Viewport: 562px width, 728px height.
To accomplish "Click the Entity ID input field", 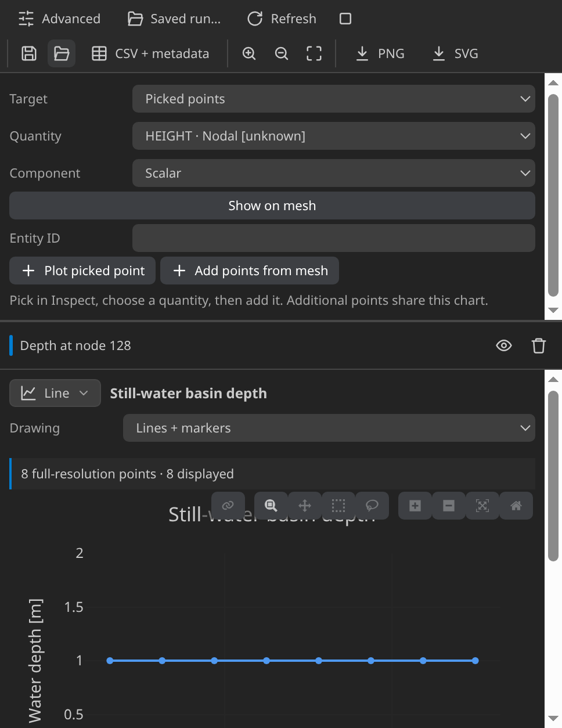I will [x=334, y=238].
